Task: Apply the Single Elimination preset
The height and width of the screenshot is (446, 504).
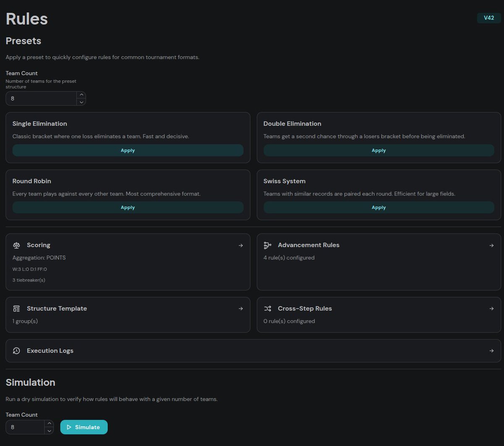Action: (x=128, y=150)
